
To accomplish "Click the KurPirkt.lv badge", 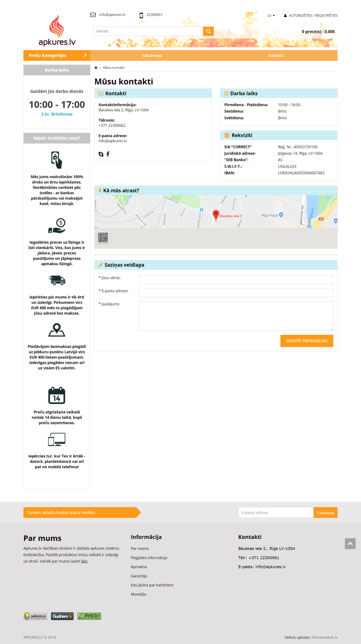I will click(x=89, y=616).
